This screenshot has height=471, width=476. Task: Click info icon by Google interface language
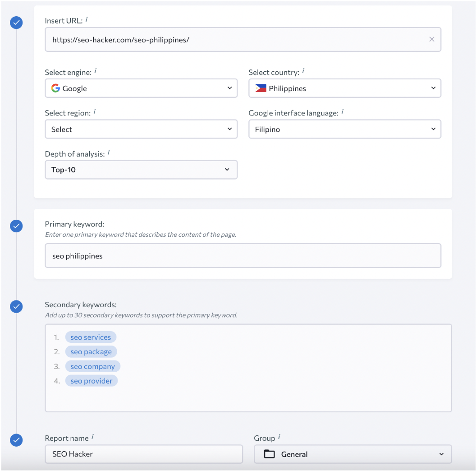point(343,112)
